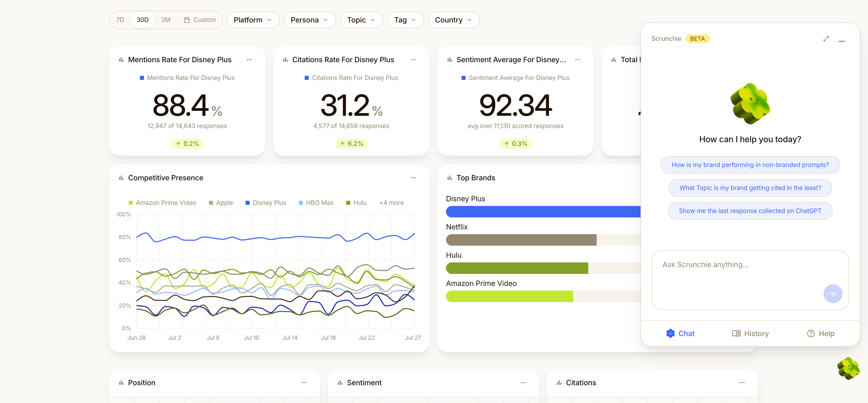868x403 pixels.
Task: Click the Top Brands chart icon
Action: click(449, 177)
